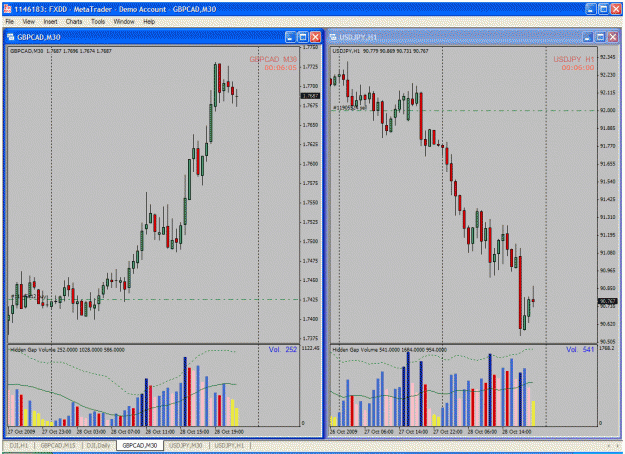Screen dimensions: 625x454
Task: Click the Hidden Gap Volume 541.0000 label
Action: pyautogui.click(x=389, y=350)
